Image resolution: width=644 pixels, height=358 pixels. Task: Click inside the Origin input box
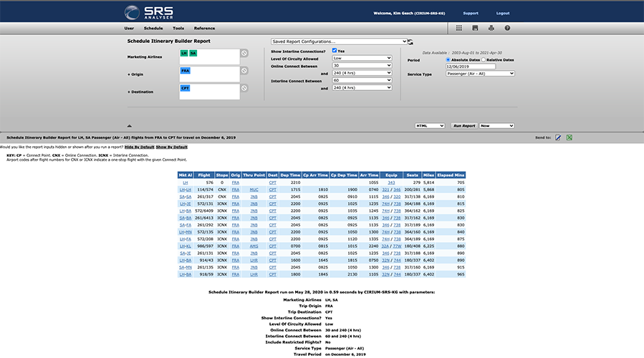coord(209,74)
